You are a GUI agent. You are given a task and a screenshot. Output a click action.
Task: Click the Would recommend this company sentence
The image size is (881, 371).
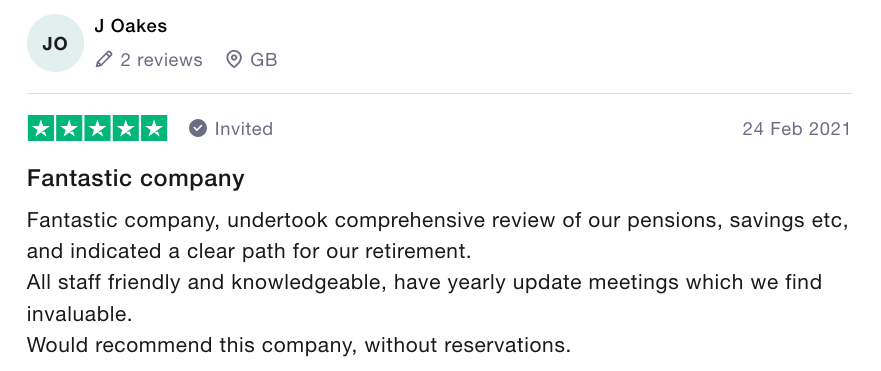pos(299,344)
